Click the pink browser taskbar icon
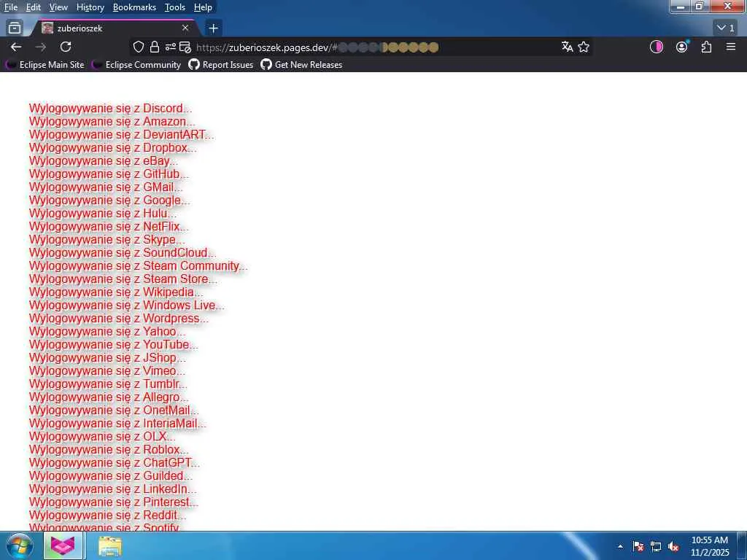 click(x=63, y=545)
